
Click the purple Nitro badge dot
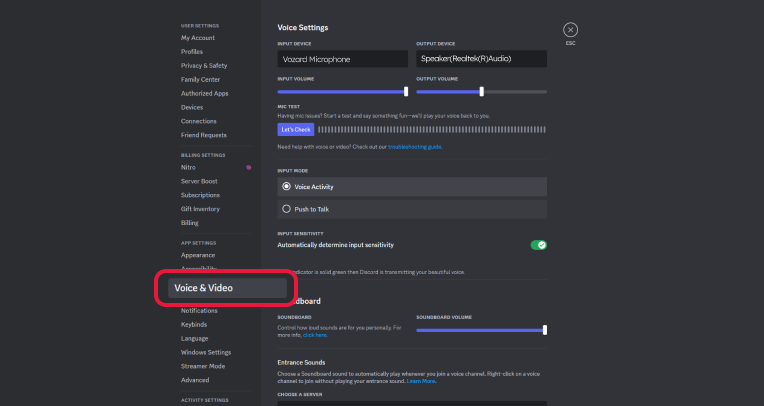(x=248, y=167)
